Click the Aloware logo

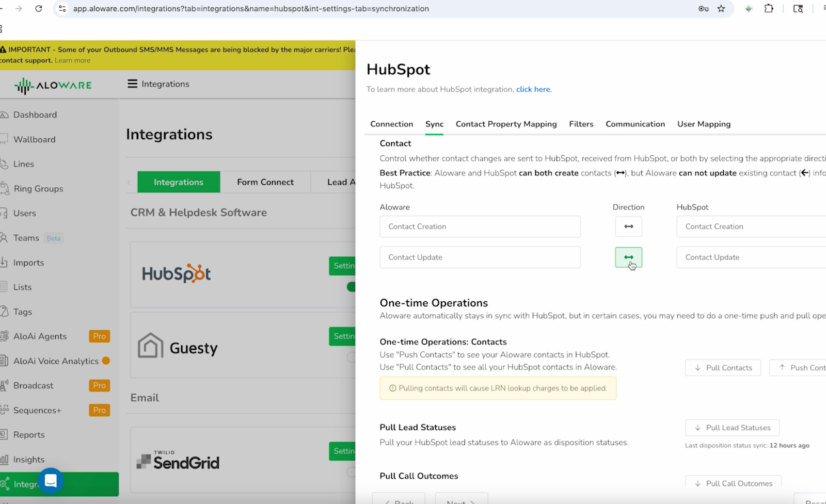[53, 86]
